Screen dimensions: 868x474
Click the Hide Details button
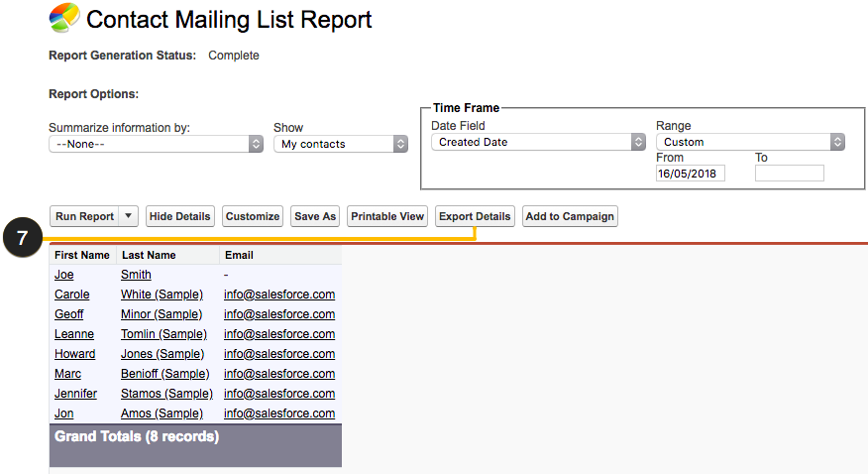pos(180,216)
